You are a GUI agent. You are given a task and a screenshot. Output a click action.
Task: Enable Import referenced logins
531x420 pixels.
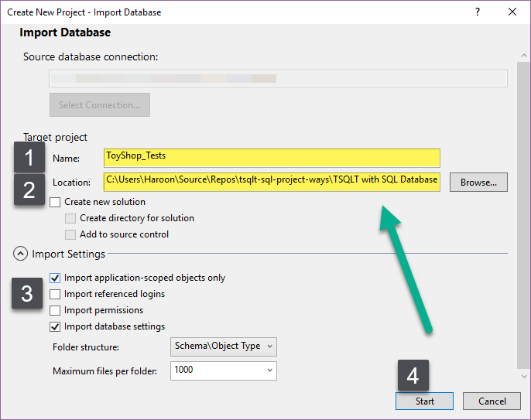tap(55, 294)
